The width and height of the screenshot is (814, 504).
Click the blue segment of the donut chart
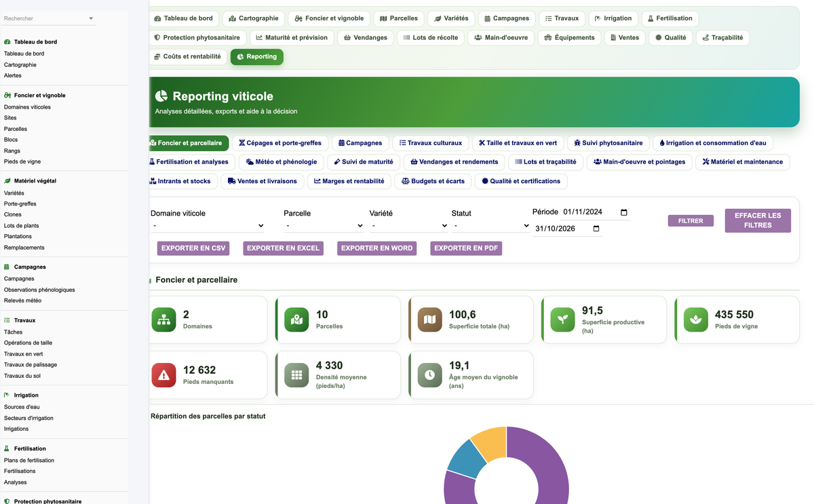point(467,459)
